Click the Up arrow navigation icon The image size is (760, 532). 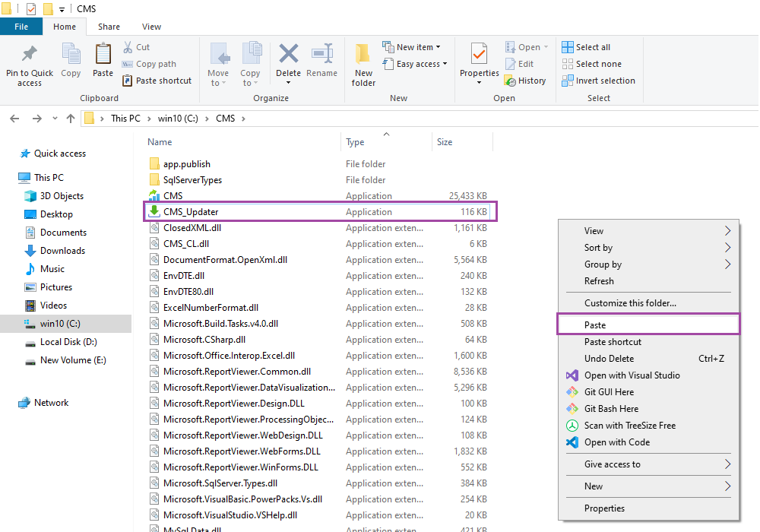pyautogui.click(x=71, y=119)
